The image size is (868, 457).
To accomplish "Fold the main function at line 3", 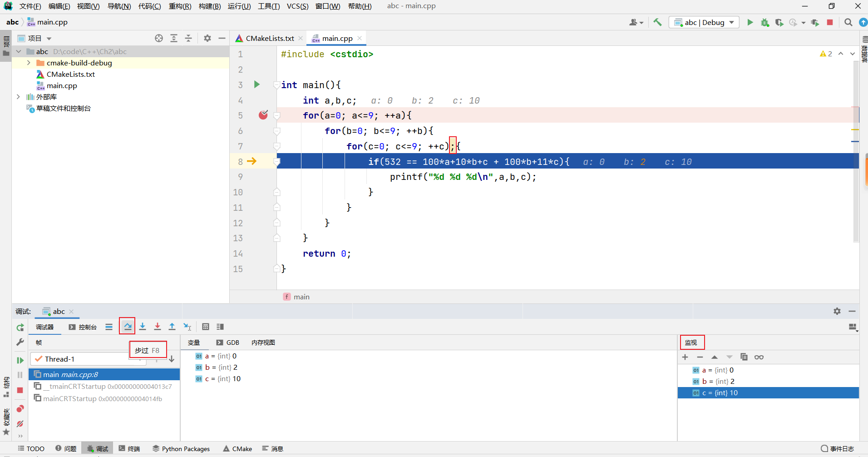I will tap(276, 85).
